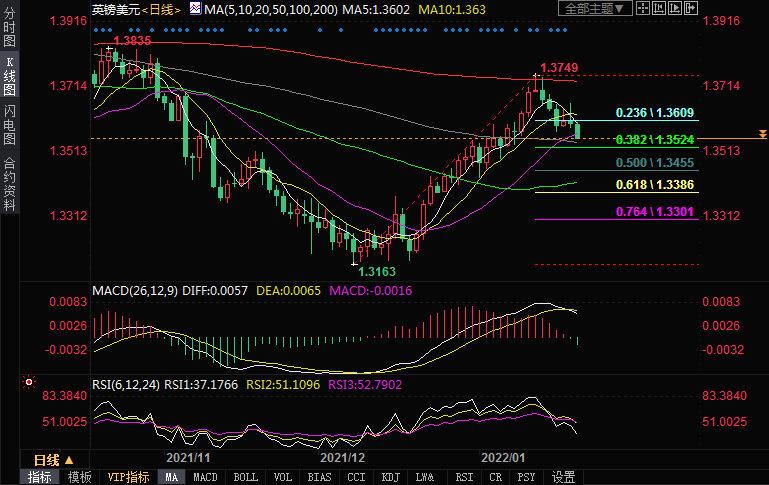Select the PSY indicator button
Image resolution: width=769 pixels, height=485 pixels.
coord(526,477)
